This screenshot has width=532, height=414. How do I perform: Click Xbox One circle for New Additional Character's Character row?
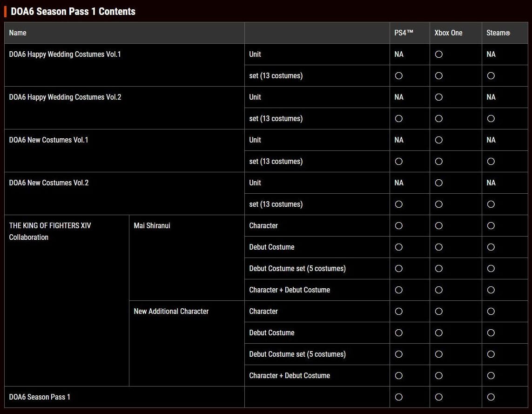[438, 312]
